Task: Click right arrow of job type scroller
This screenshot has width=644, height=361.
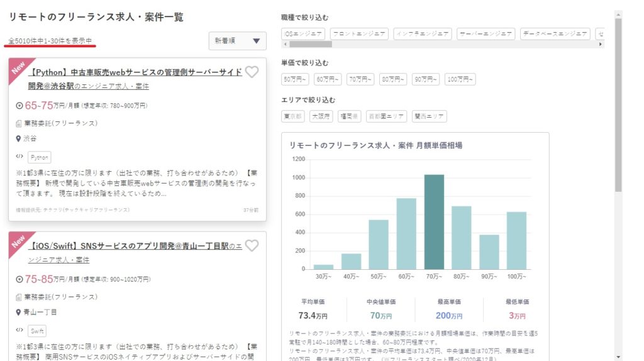Action: click(601, 45)
